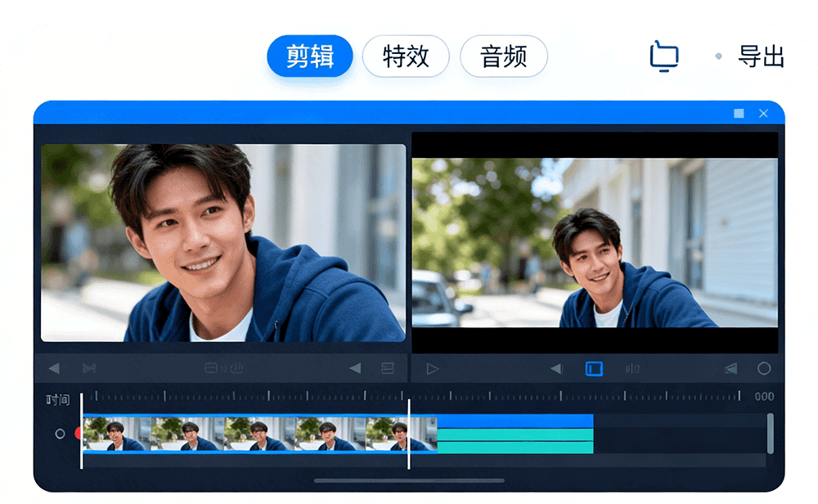The image size is (818, 504).
Task: Toggle the hollow circle at the timeline track start
Action: pos(60,434)
